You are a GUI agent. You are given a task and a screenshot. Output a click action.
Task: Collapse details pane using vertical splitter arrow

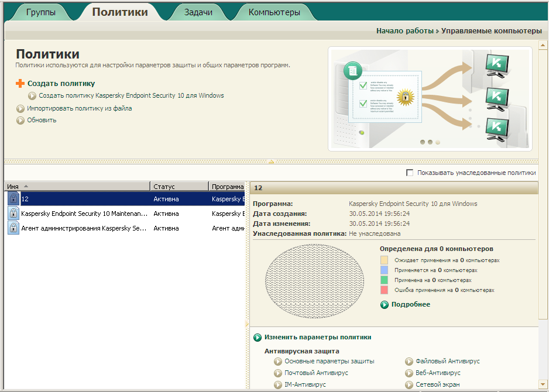point(247,324)
